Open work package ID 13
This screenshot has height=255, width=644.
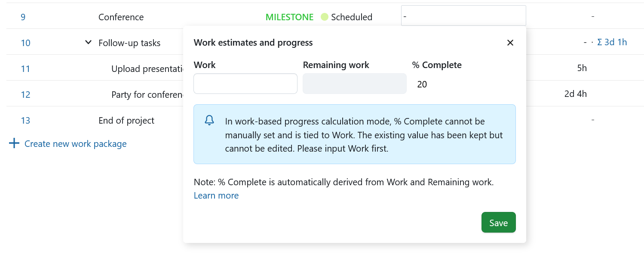(25, 121)
